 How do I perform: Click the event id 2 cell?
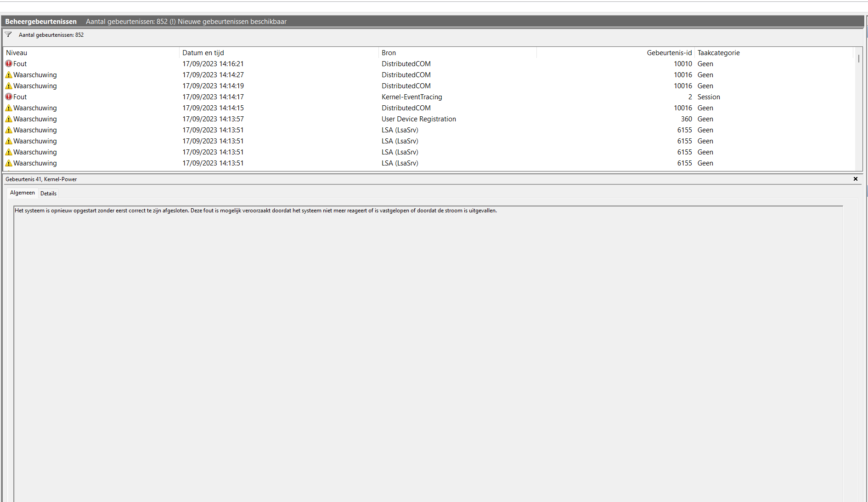point(690,97)
